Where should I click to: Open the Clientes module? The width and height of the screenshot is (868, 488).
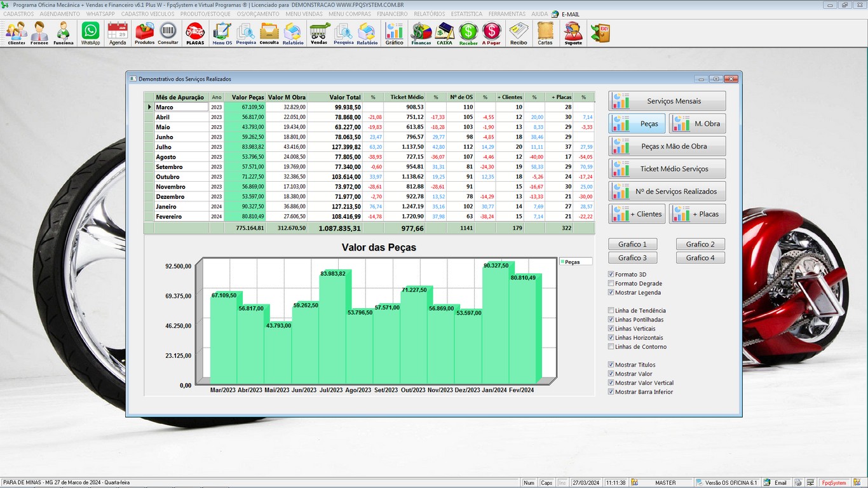(x=17, y=33)
